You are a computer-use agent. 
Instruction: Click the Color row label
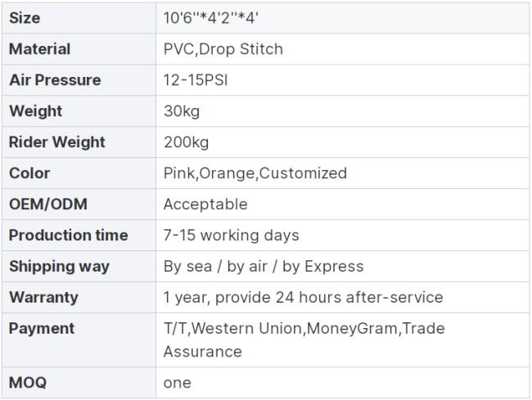tap(29, 173)
